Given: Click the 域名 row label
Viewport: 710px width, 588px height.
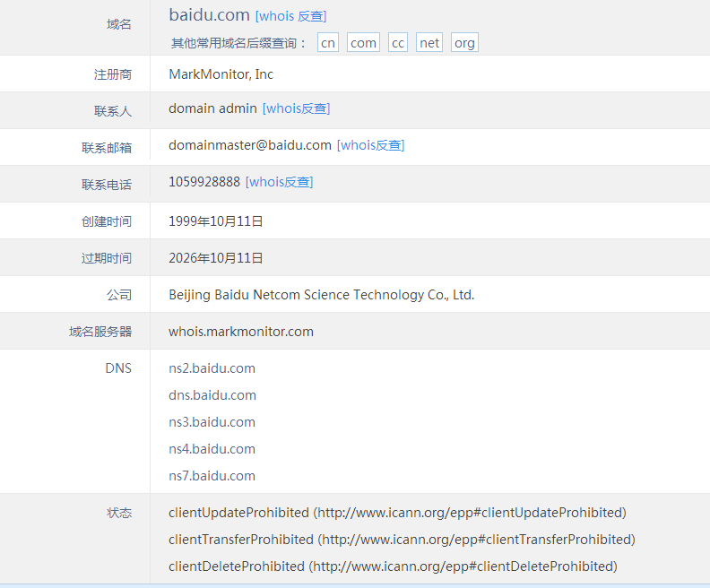Looking at the screenshot, I should pyautogui.click(x=119, y=24).
